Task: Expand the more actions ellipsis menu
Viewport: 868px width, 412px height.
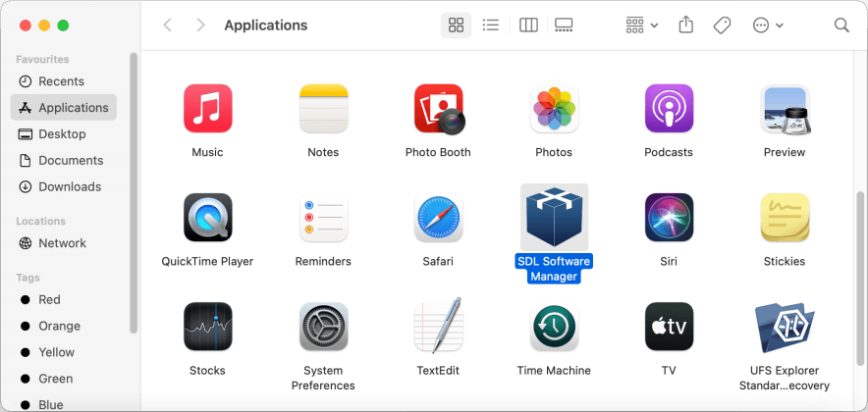Action: click(x=768, y=26)
